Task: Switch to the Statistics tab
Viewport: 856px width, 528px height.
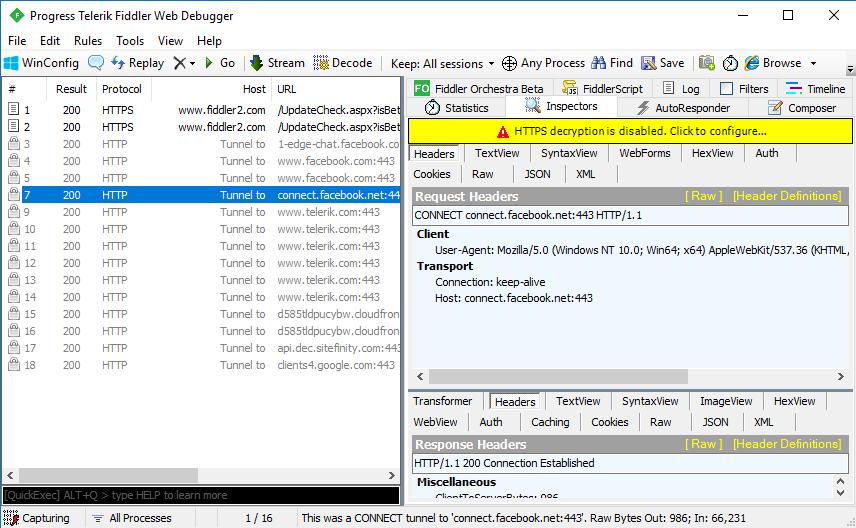Action: (x=456, y=108)
